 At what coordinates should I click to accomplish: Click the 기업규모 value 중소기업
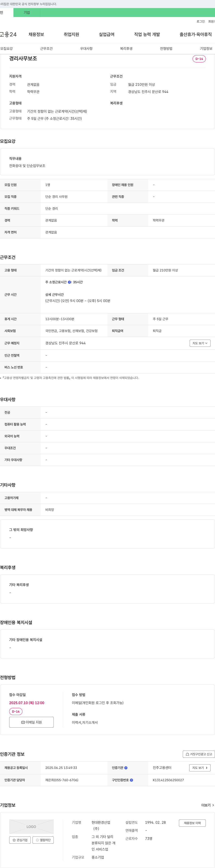(x=98, y=857)
